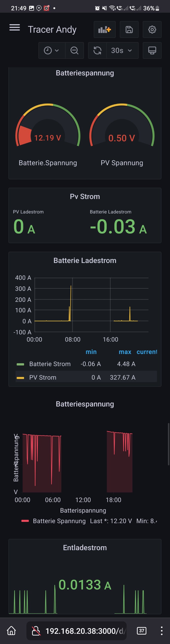Open dashboard settings gear
170x644 pixels.
coord(152,29)
